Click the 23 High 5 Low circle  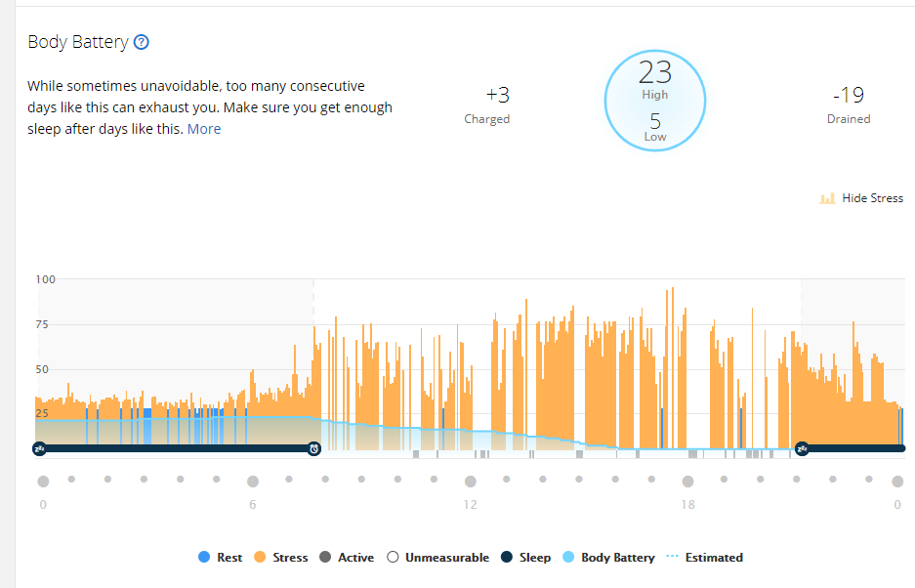654,101
